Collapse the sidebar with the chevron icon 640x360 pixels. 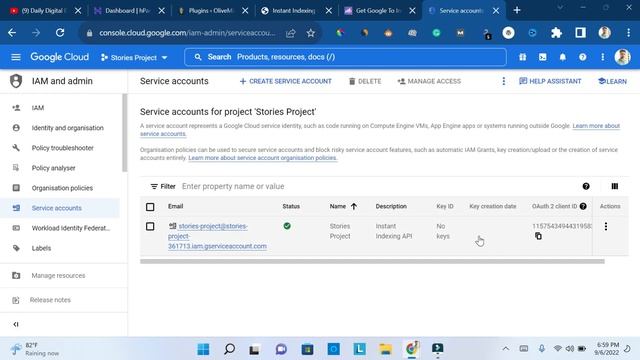(16, 324)
